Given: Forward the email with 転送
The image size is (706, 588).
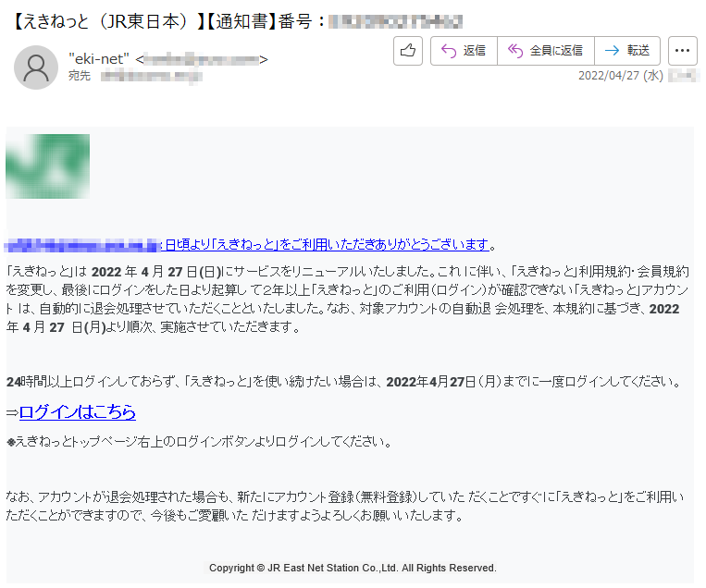Looking at the screenshot, I should point(627,51).
